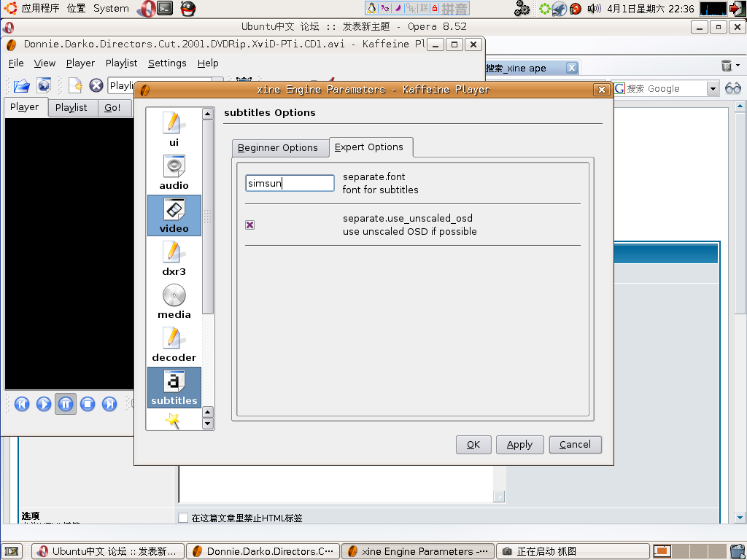Click the sidebar's lower scroll-up arrow
Viewport: 747px width, 560px height.
(x=208, y=412)
